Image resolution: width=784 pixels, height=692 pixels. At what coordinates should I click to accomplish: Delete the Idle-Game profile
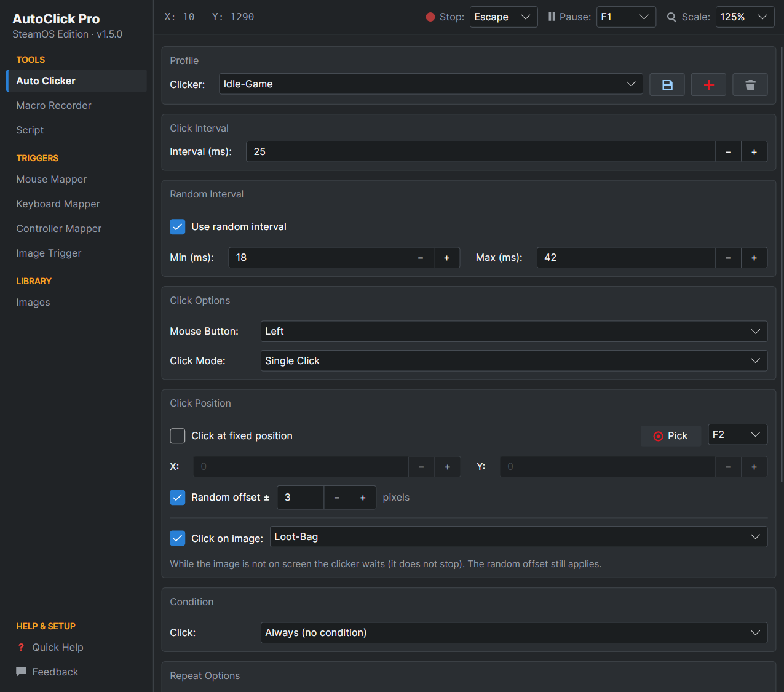[x=750, y=85]
